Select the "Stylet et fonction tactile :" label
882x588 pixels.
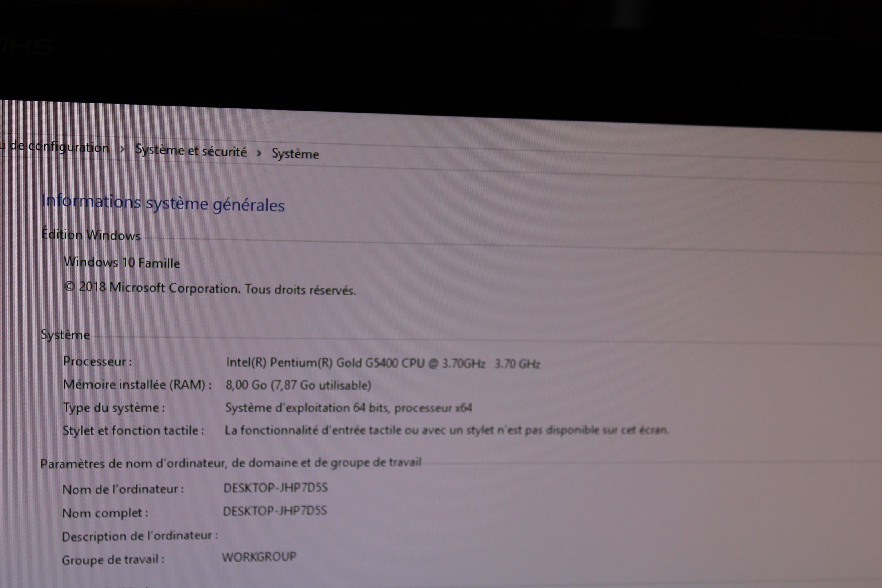(x=133, y=430)
